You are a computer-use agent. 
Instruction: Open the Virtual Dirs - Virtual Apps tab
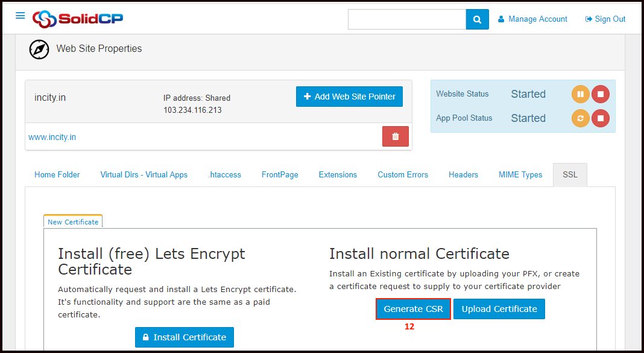coord(144,174)
